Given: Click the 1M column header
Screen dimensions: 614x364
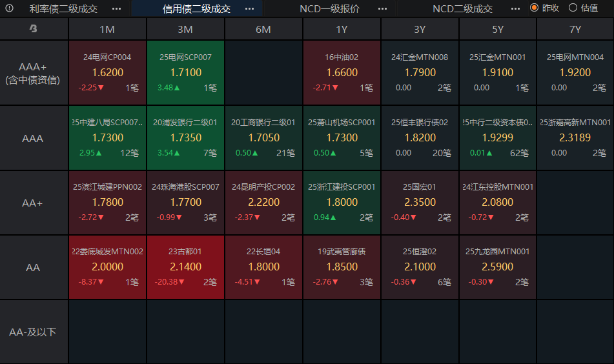Looking at the screenshot, I should [107, 29].
